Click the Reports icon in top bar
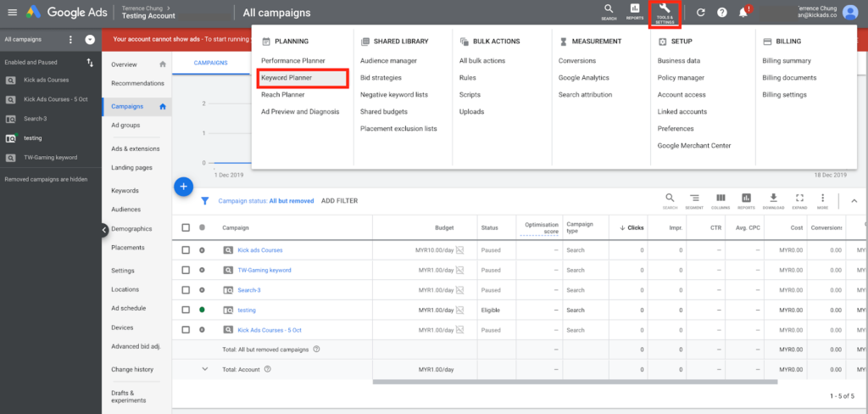This screenshot has height=414, width=868. (634, 12)
